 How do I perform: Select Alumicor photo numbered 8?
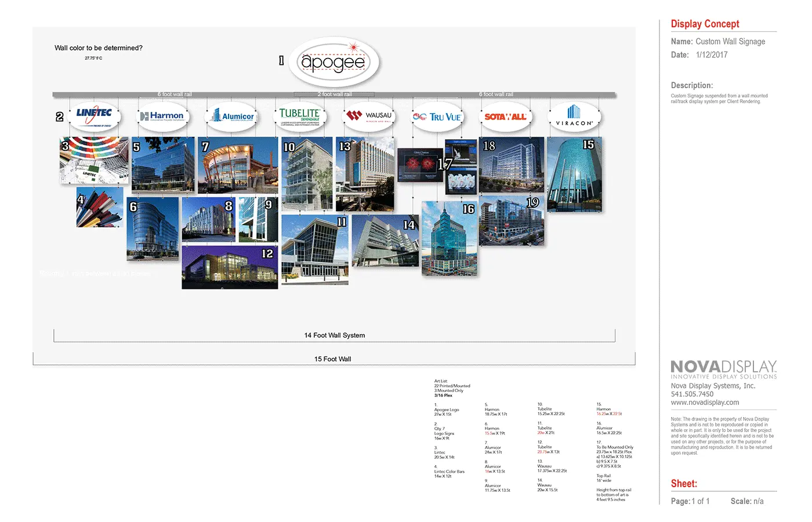(208, 219)
